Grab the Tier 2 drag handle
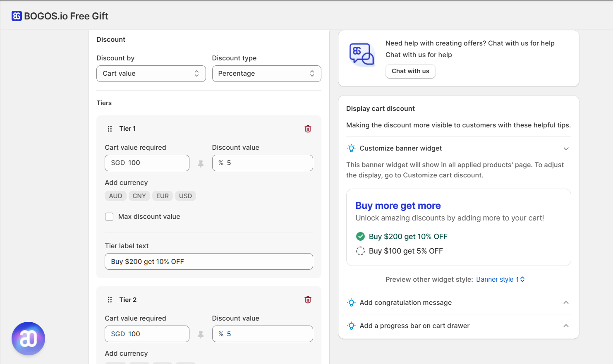This screenshot has height=364, width=613. point(110,300)
